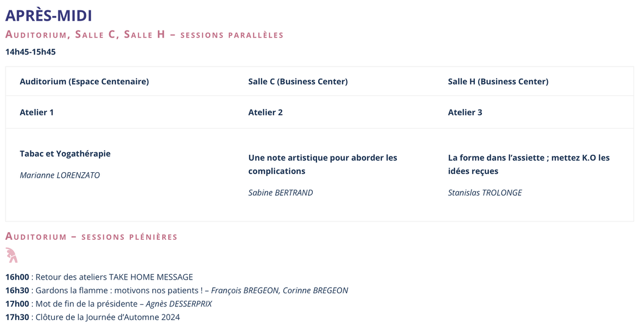Select the Atelier 3 cell
The image size is (644, 327).
click(x=465, y=112)
